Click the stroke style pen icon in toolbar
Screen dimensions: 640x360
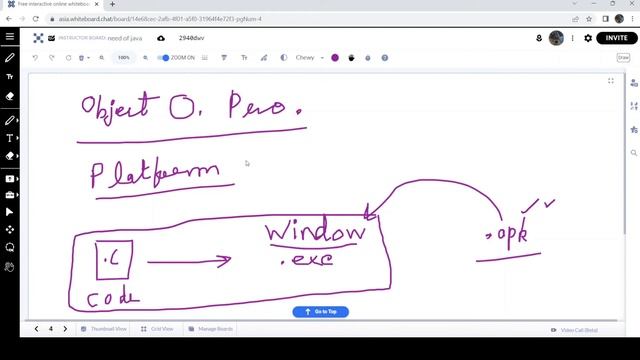[264, 58]
